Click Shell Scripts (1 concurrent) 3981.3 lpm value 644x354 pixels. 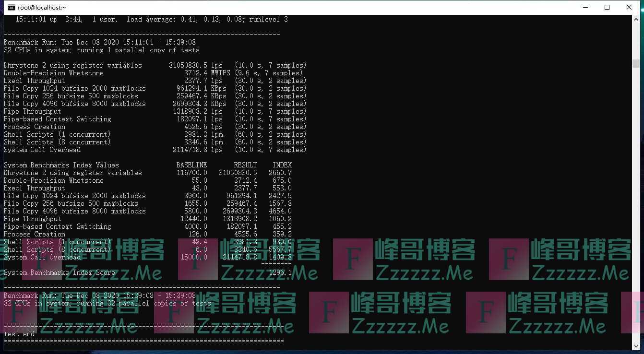coord(203,135)
